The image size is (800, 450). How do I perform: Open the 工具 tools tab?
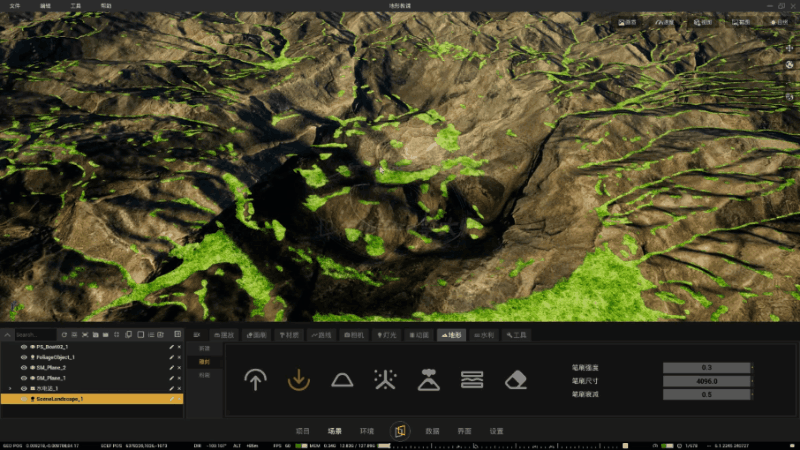pyautogui.click(x=516, y=335)
